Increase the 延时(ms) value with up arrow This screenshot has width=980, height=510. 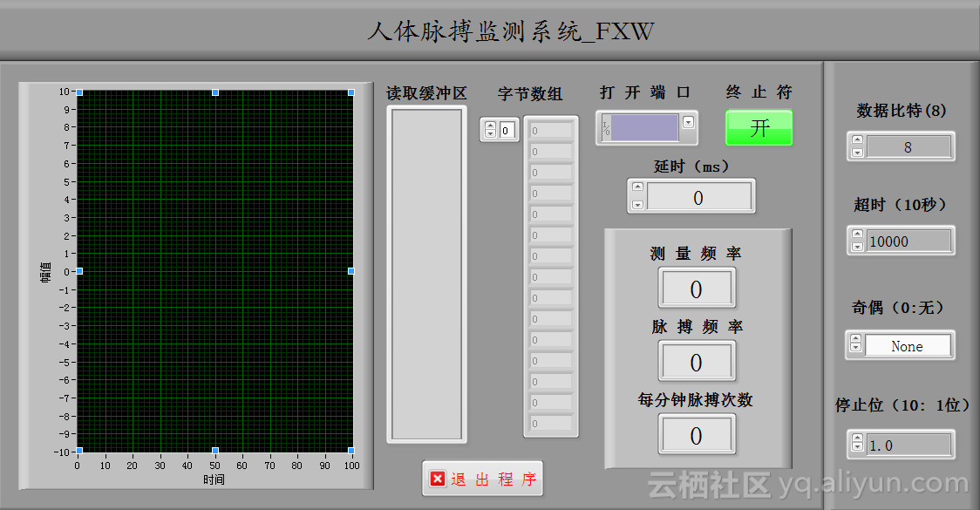coord(637,187)
